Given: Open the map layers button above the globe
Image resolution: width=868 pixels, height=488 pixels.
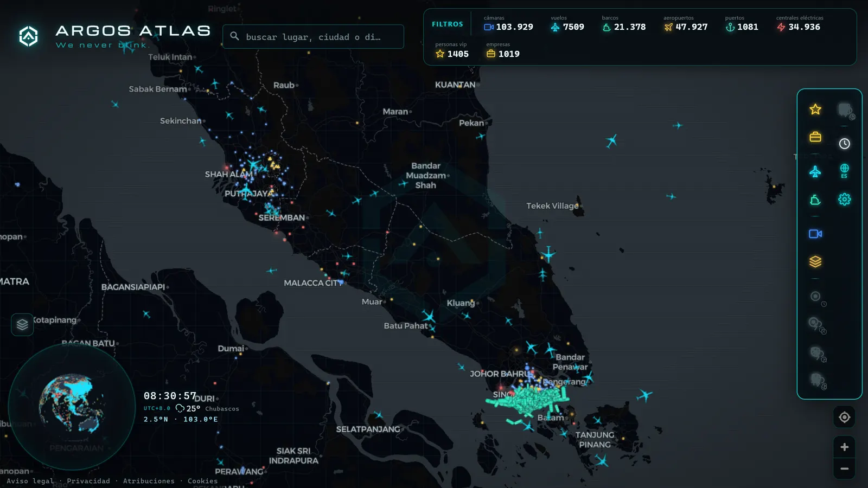Looking at the screenshot, I should 22,325.
